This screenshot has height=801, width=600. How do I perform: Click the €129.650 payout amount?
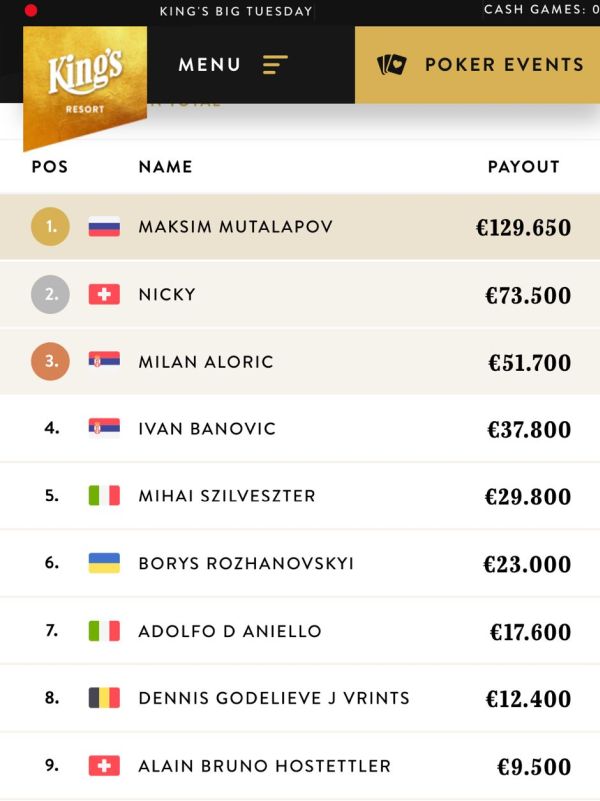point(523,228)
